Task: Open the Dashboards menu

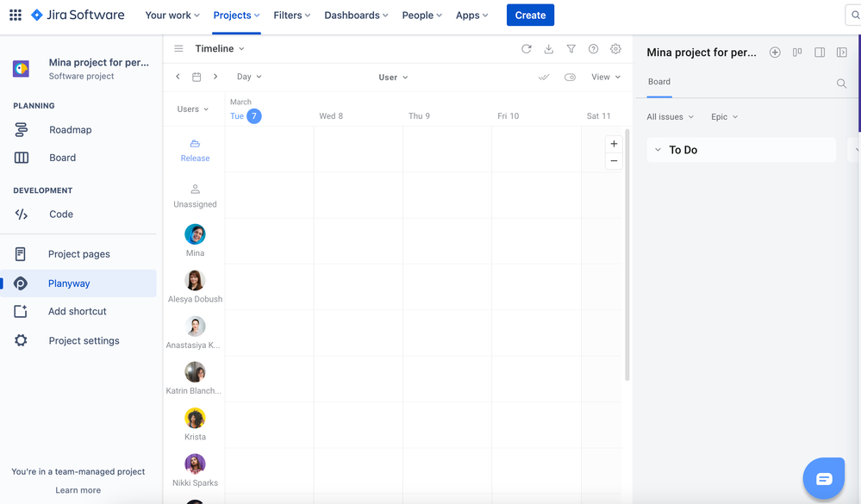Action: click(356, 16)
